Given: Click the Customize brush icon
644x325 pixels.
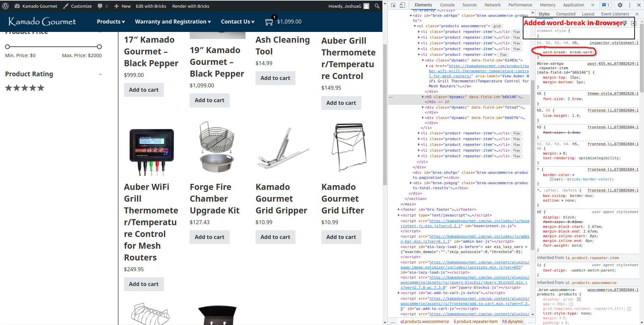Looking at the screenshot, I should 66,6.
